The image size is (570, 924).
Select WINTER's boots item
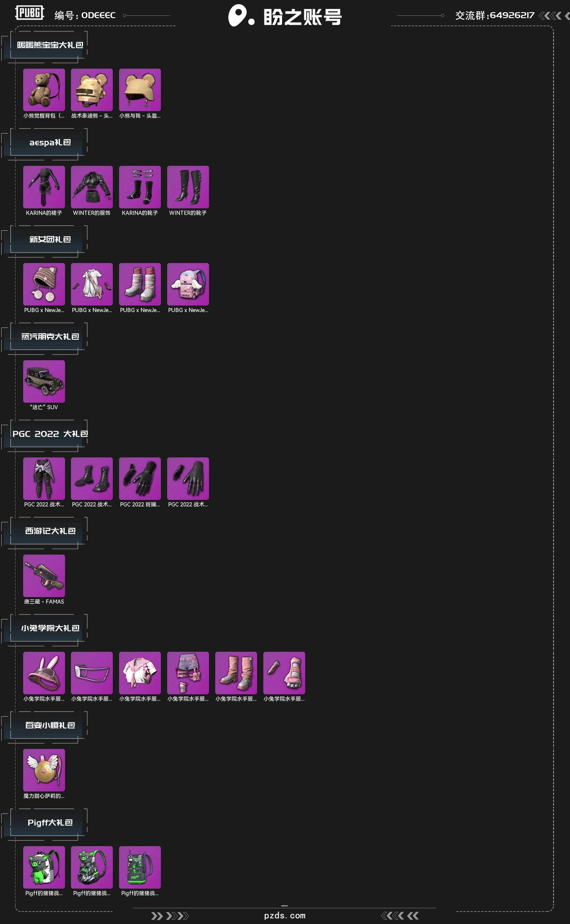click(188, 187)
